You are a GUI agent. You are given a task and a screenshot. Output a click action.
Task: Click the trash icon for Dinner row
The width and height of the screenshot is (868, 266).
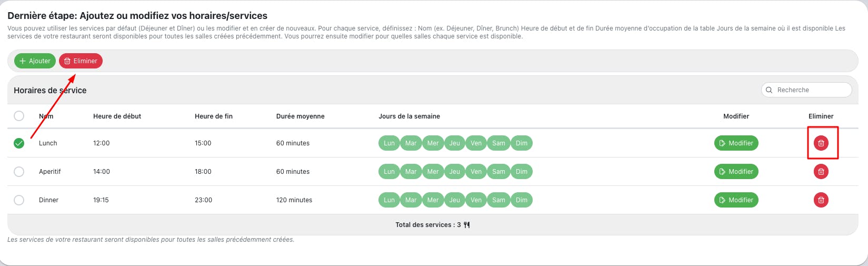821,200
